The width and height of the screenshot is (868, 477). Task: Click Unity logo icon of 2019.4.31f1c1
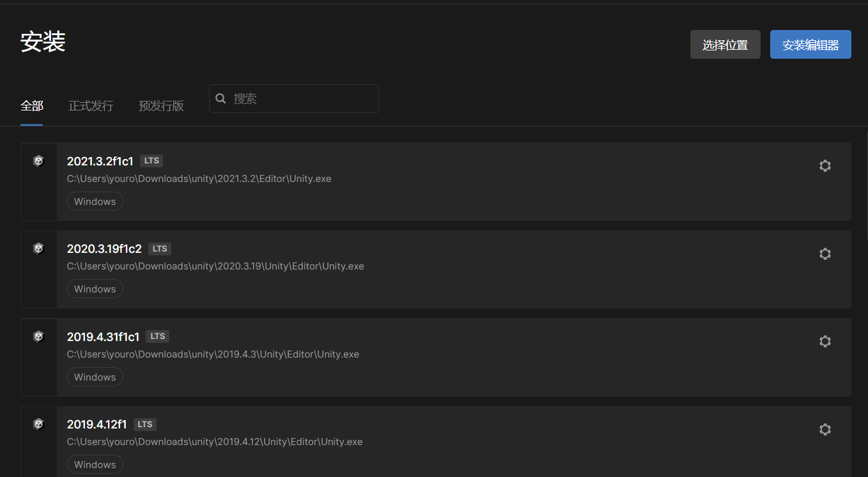click(38, 337)
